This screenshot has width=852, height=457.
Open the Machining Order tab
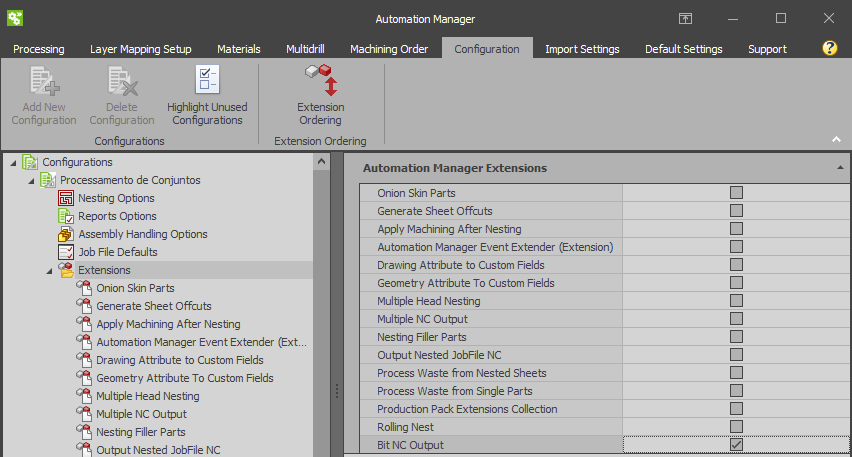(x=389, y=49)
